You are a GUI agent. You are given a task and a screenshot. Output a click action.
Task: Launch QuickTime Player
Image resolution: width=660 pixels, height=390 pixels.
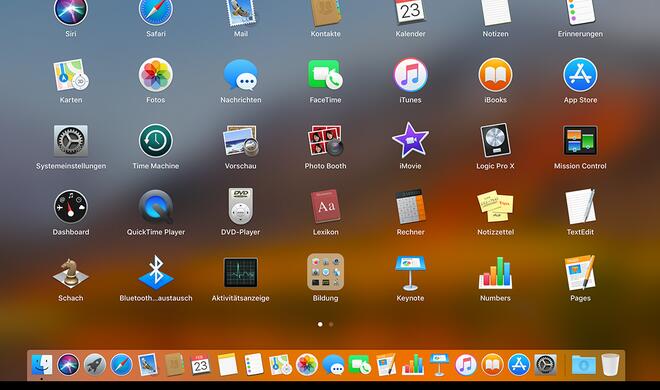tap(156, 207)
